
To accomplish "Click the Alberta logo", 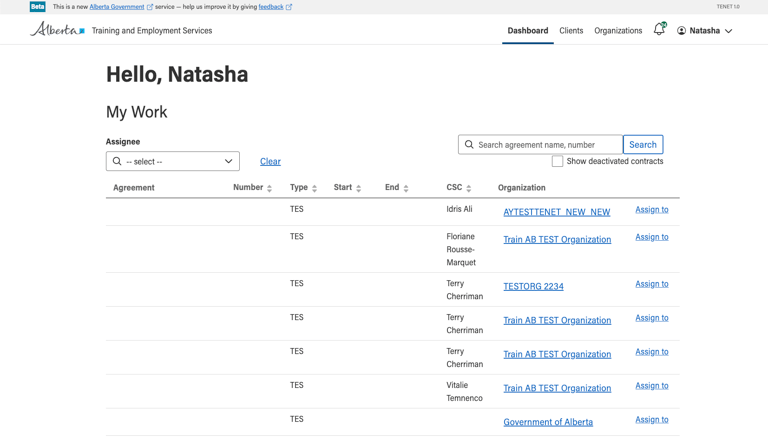I will [57, 30].
